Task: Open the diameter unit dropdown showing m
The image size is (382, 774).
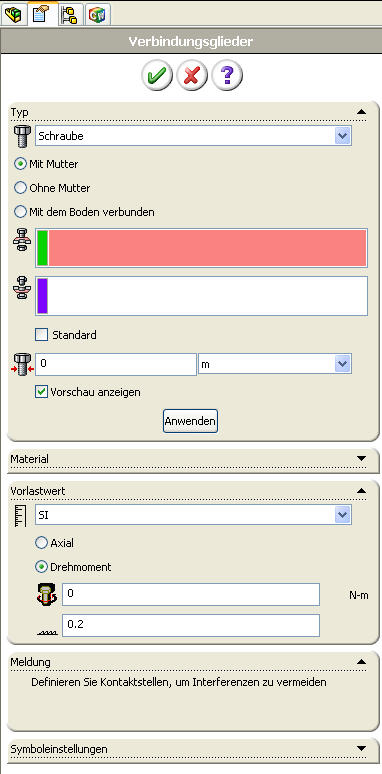Action: pos(343,364)
